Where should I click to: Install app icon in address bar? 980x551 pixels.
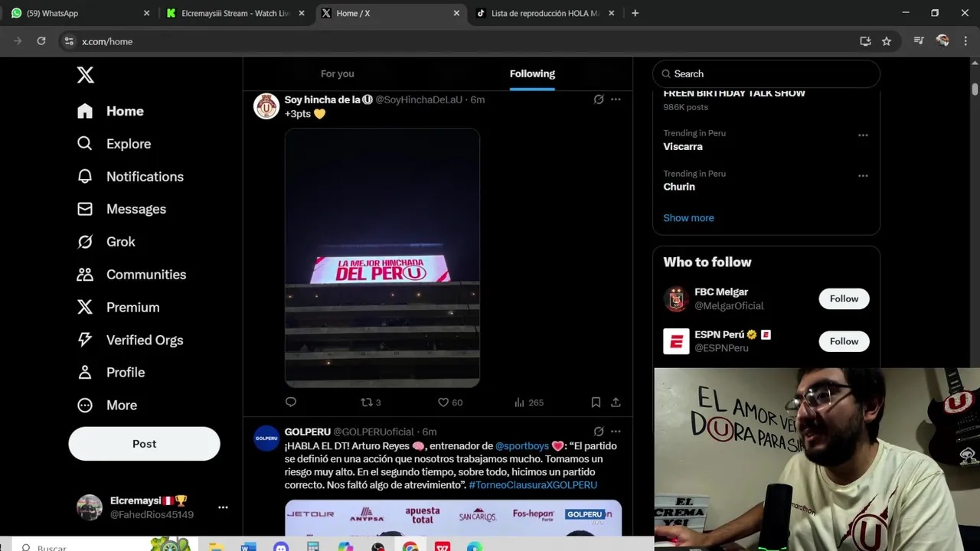(865, 41)
